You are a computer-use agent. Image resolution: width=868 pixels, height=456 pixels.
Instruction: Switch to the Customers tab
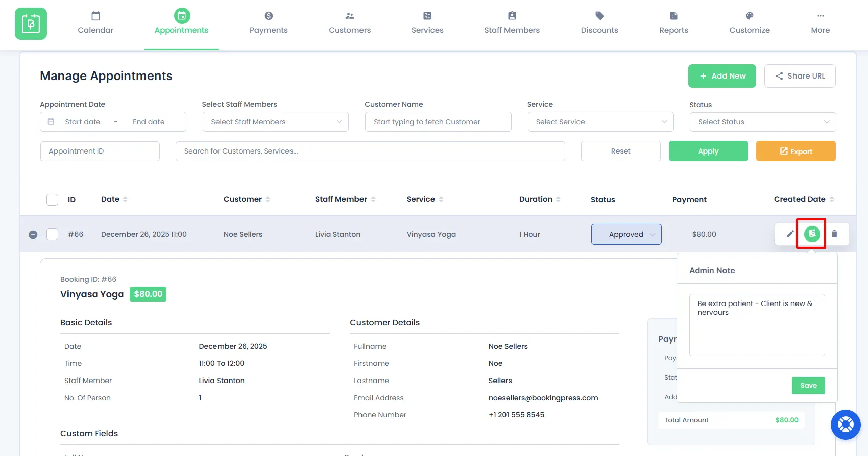[349, 24]
